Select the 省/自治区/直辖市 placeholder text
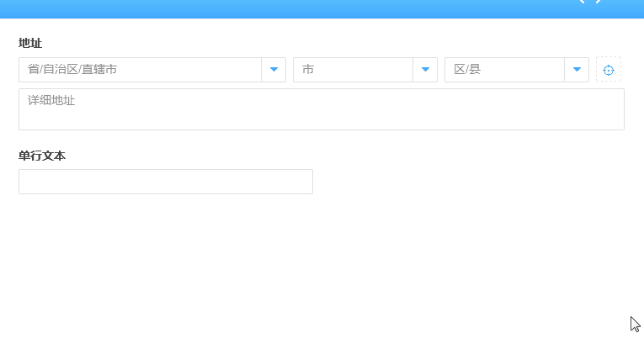The width and height of the screenshot is (644, 349). point(72,70)
